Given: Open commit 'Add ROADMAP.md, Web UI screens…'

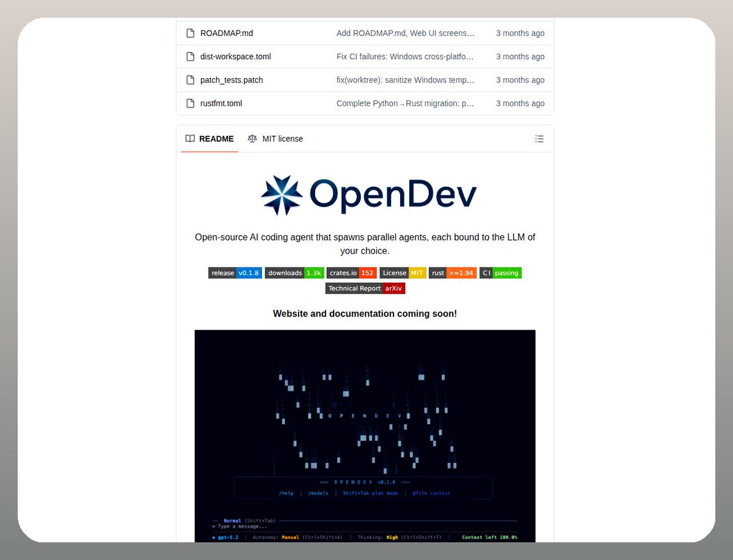Looking at the screenshot, I should (x=406, y=33).
